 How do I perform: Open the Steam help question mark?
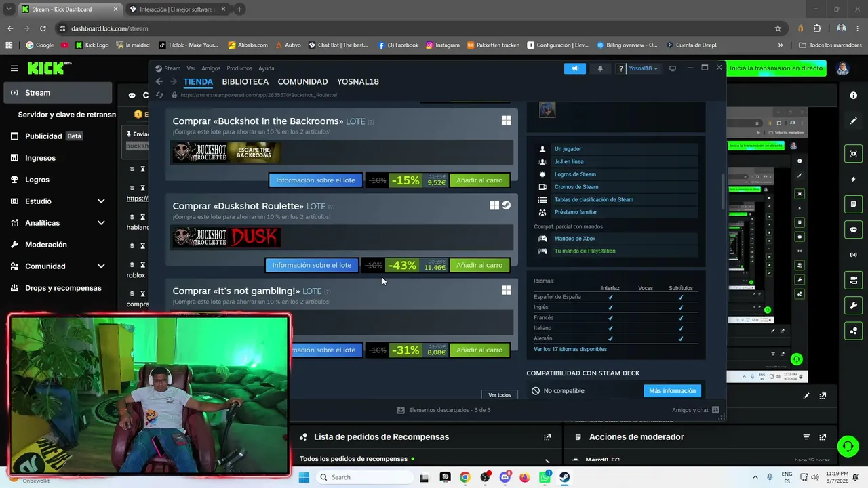pyautogui.click(x=621, y=68)
